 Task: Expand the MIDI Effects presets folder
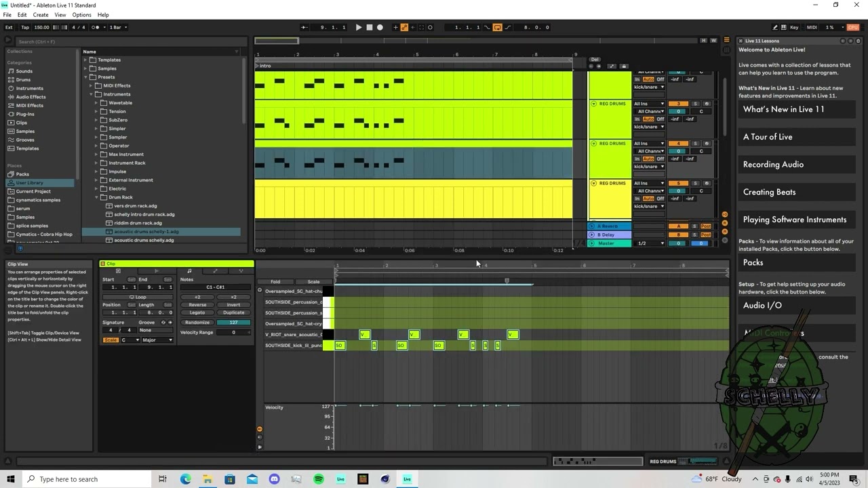coord(91,85)
